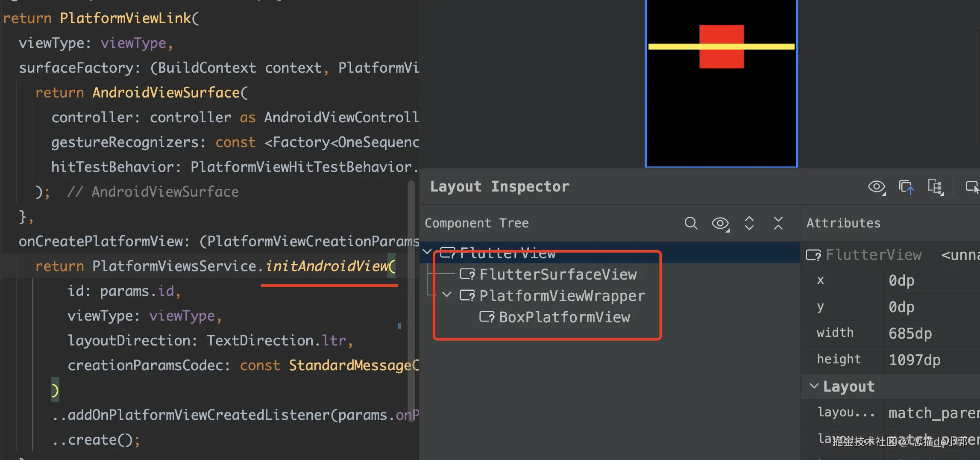Click the select-view icon at toolbar right edge
Image resolution: width=980 pixels, height=460 pixels.
click(x=972, y=187)
